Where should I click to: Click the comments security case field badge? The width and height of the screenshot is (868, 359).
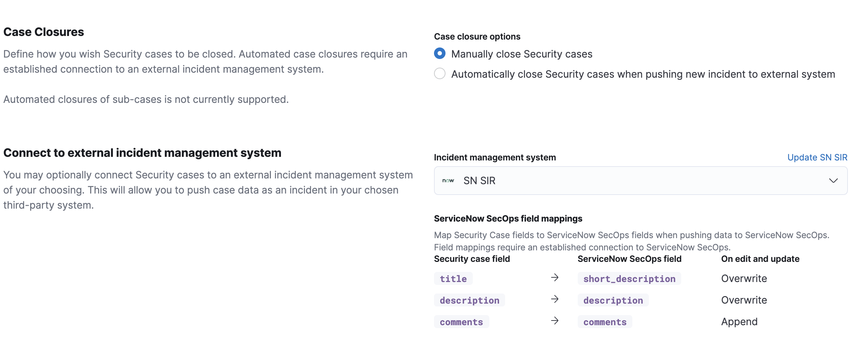click(461, 322)
